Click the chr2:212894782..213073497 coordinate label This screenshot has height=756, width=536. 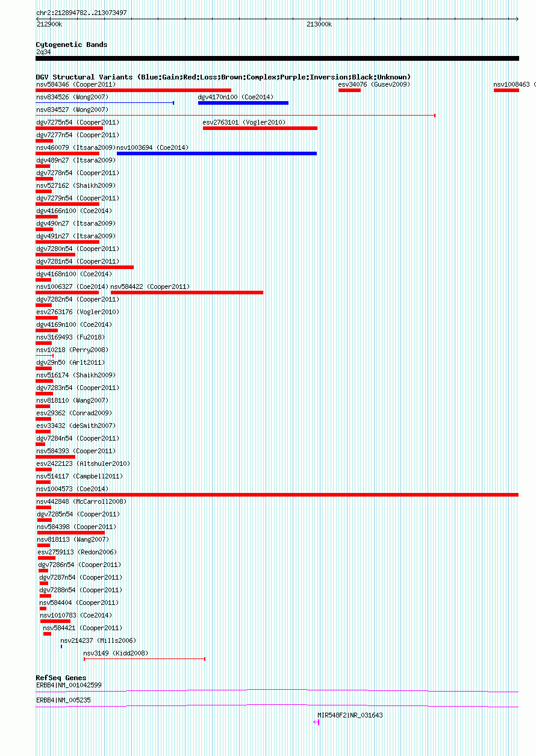coord(81,13)
